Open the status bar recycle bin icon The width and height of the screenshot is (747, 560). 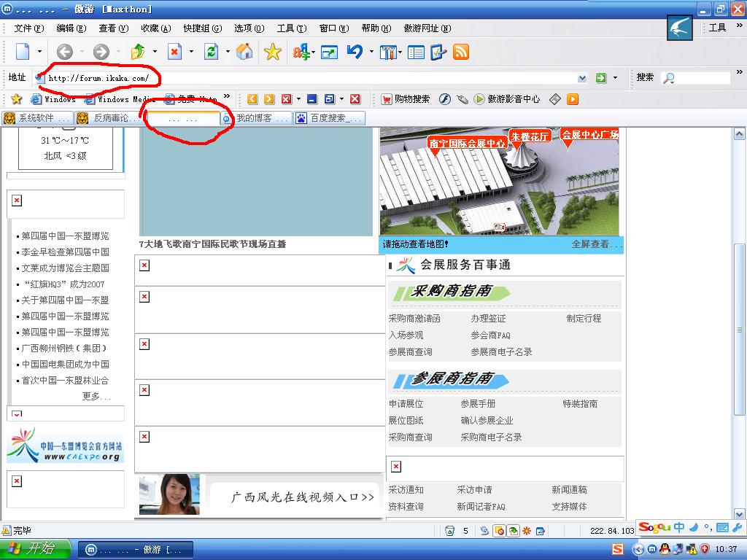pos(449,531)
